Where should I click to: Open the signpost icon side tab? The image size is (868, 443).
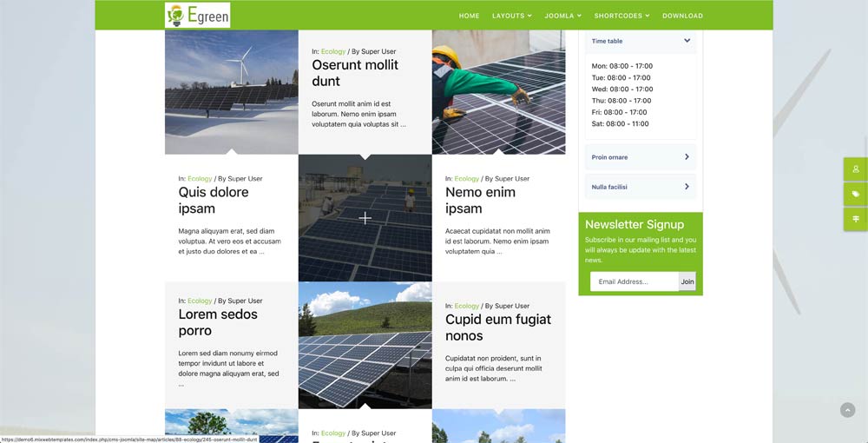855,219
